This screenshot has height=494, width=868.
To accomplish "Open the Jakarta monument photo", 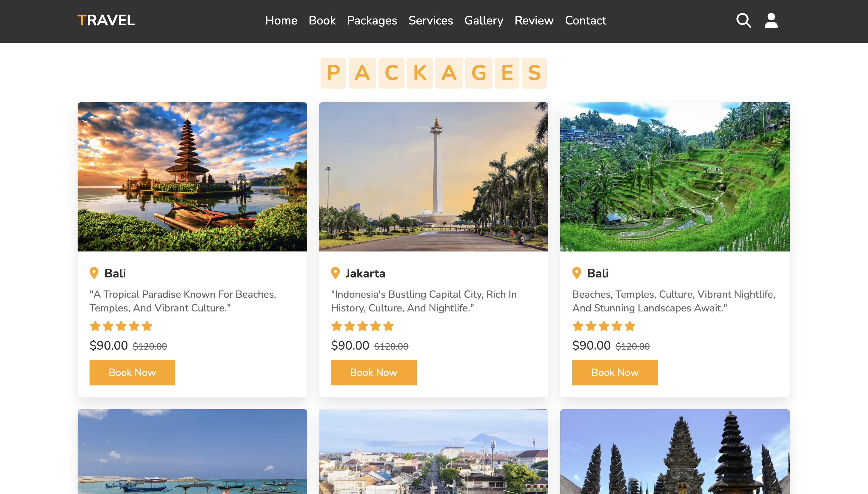I will pos(433,177).
